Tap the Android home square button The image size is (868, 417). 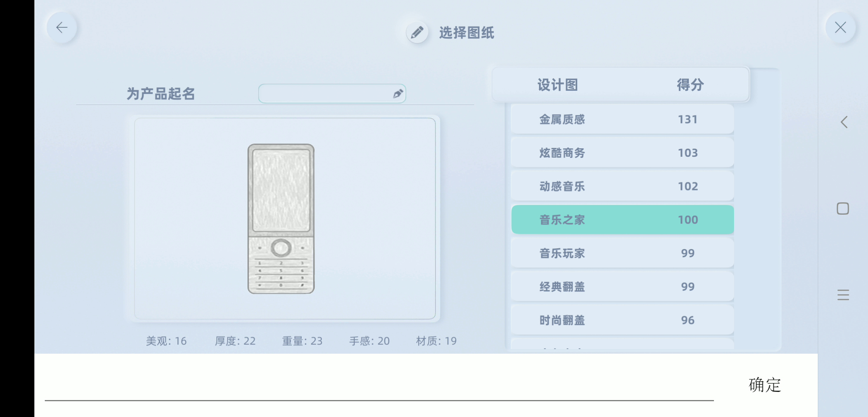coord(843,208)
